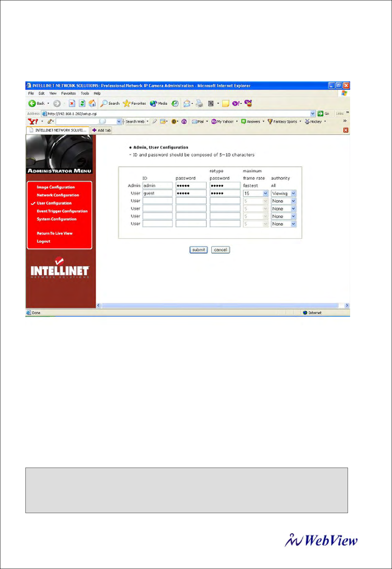The image size is (392, 569).
Task: Open Event Trigger Configuration link
Action: [62, 211]
